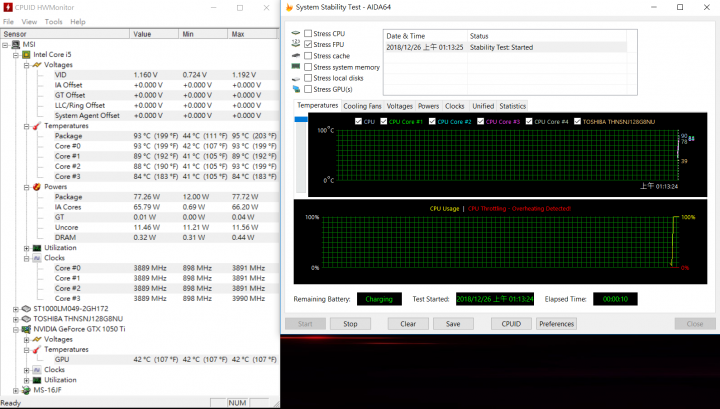Open the CPUID panel button
The image size is (720, 409).
[511, 324]
